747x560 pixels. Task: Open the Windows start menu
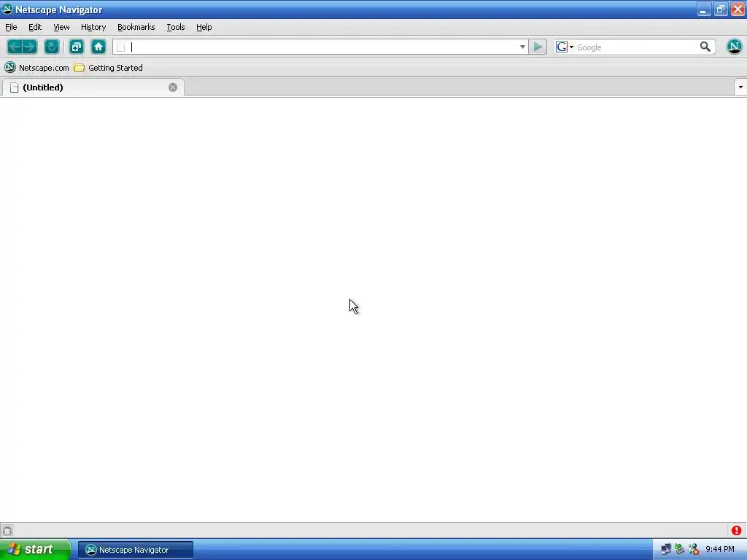[x=35, y=549]
